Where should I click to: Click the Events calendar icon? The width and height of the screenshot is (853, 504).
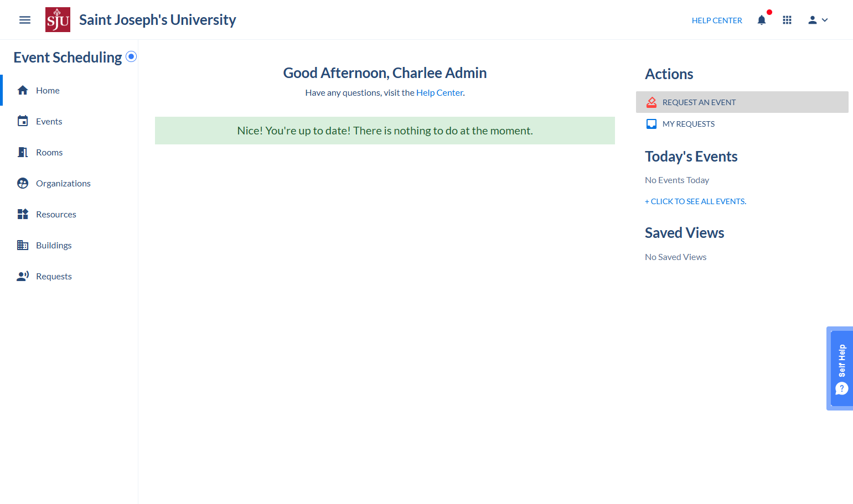[23, 121]
